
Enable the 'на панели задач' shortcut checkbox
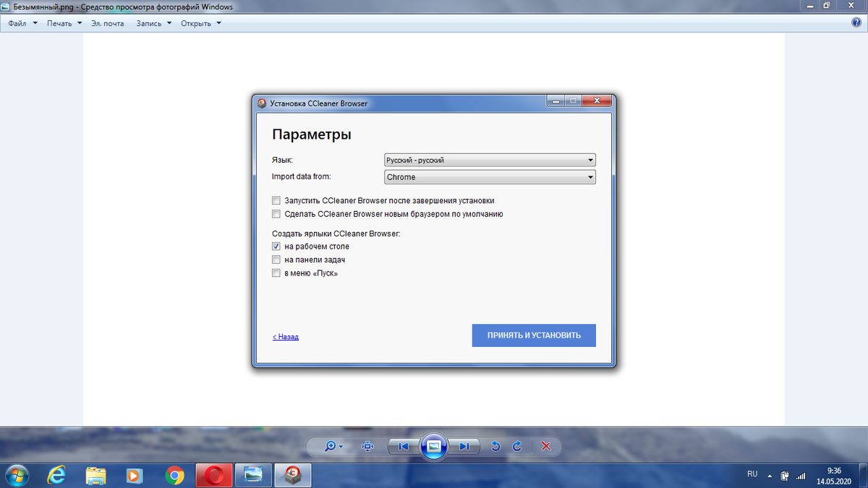tap(276, 260)
